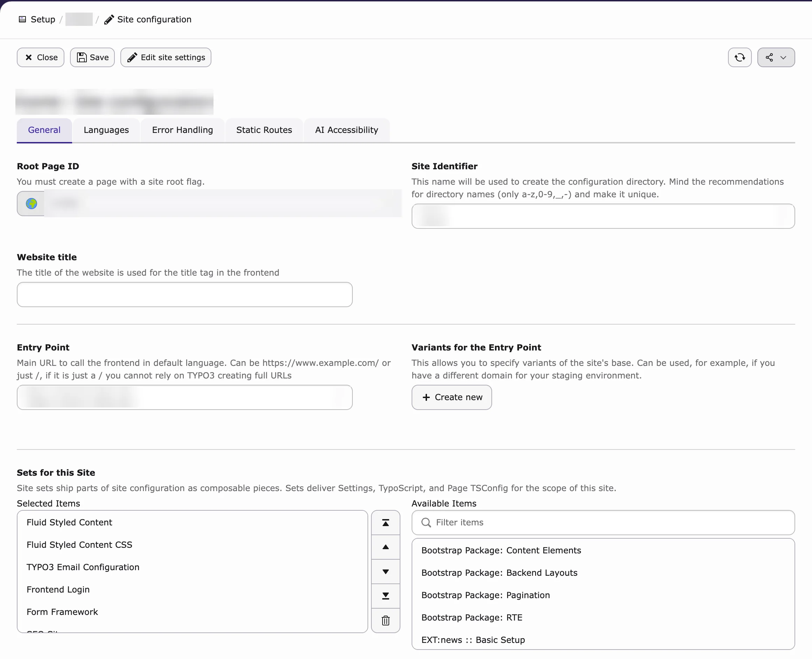Move selected item to top
This screenshot has height=659, width=812.
click(385, 523)
